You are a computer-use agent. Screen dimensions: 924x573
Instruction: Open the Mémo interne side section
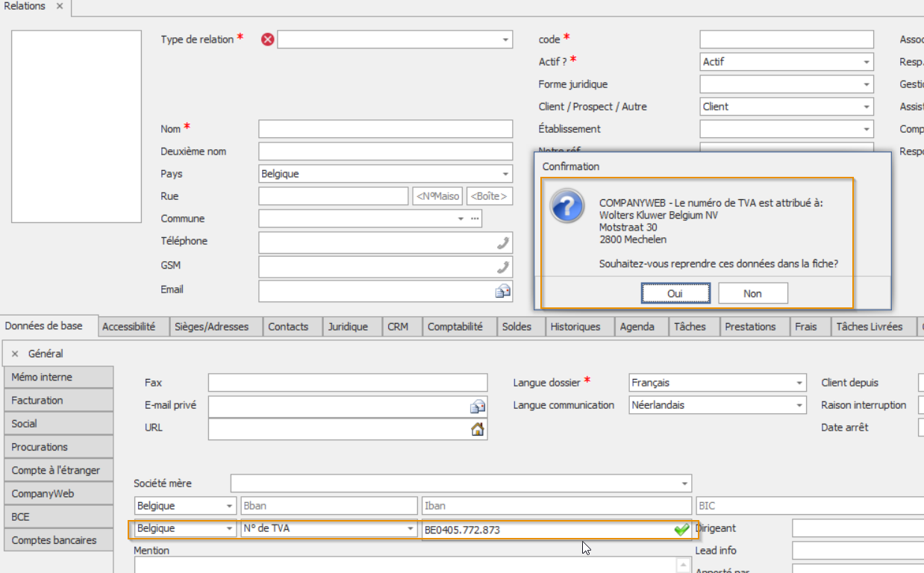[59, 378]
